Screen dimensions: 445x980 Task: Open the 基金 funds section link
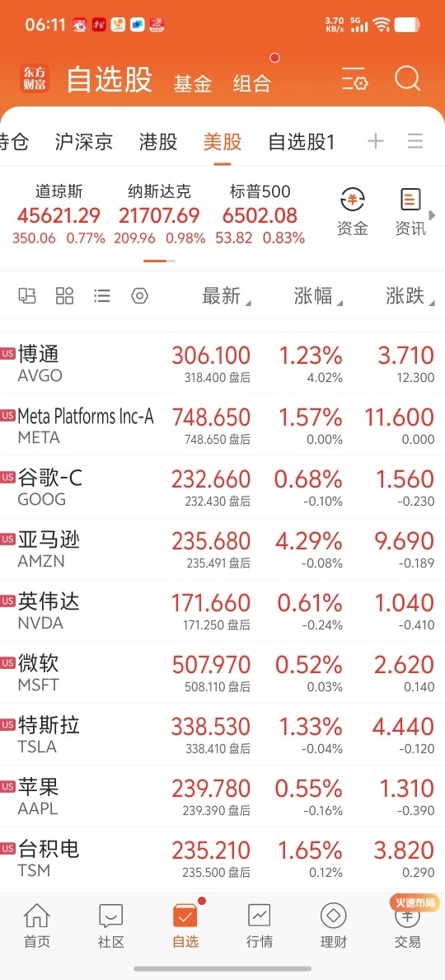point(193,83)
